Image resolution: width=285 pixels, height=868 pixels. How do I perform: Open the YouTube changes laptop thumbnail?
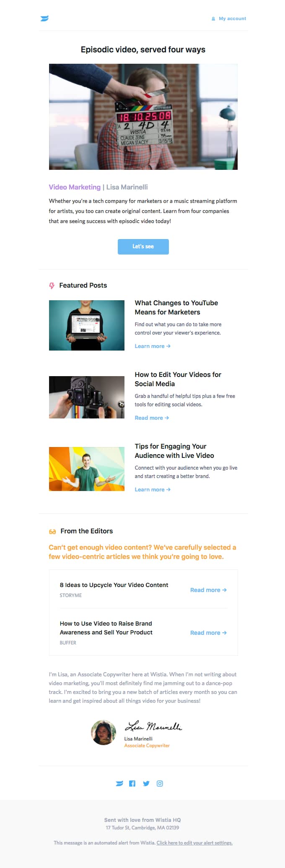coord(87,325)
